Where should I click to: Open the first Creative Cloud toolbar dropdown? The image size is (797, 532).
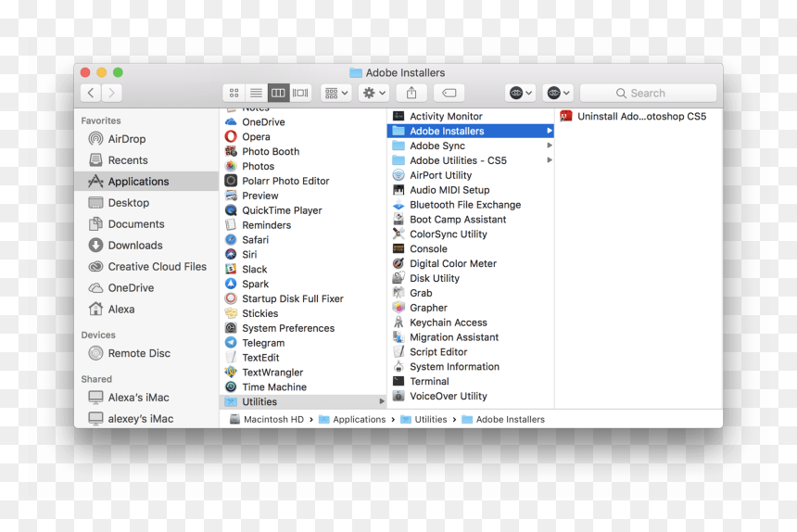pos(521,93)
